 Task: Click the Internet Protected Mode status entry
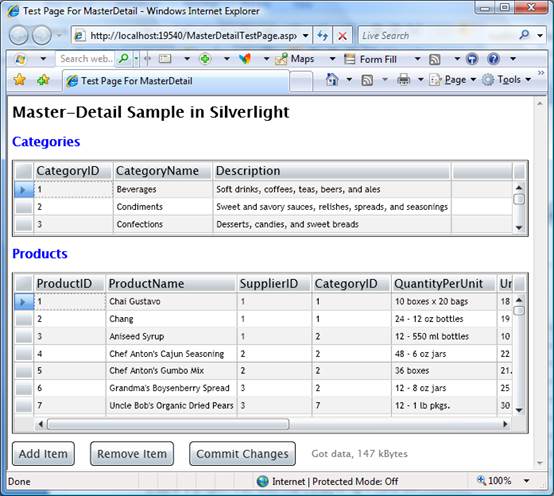tap(328, 481)
